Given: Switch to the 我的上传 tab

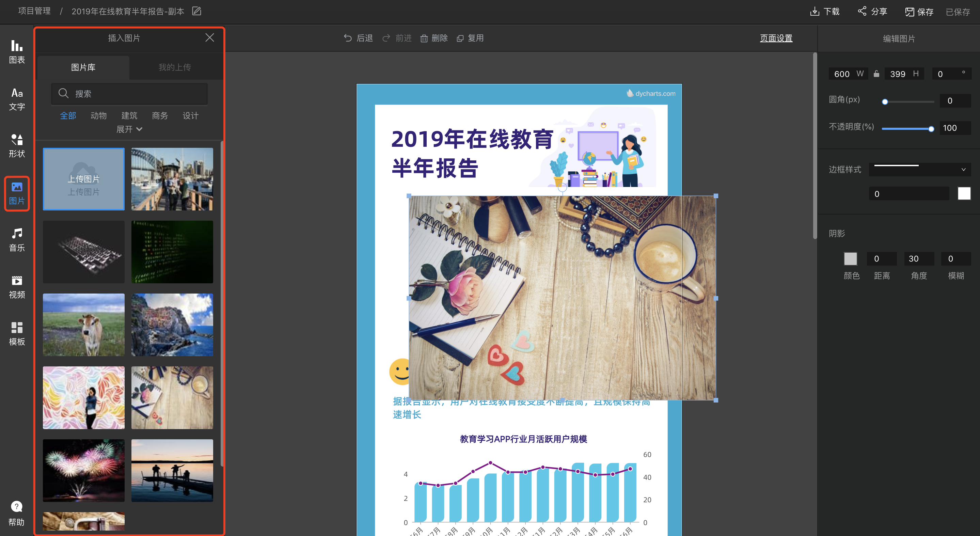Looking at the screenshot, I should point(175,67).
